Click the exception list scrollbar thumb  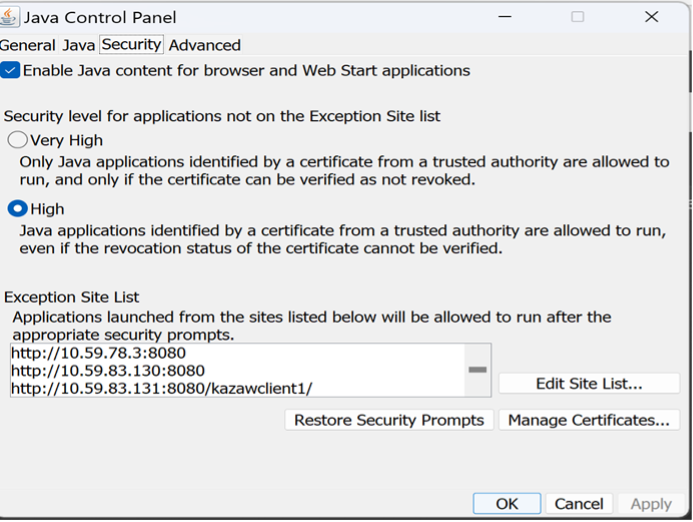click(477, 370)
